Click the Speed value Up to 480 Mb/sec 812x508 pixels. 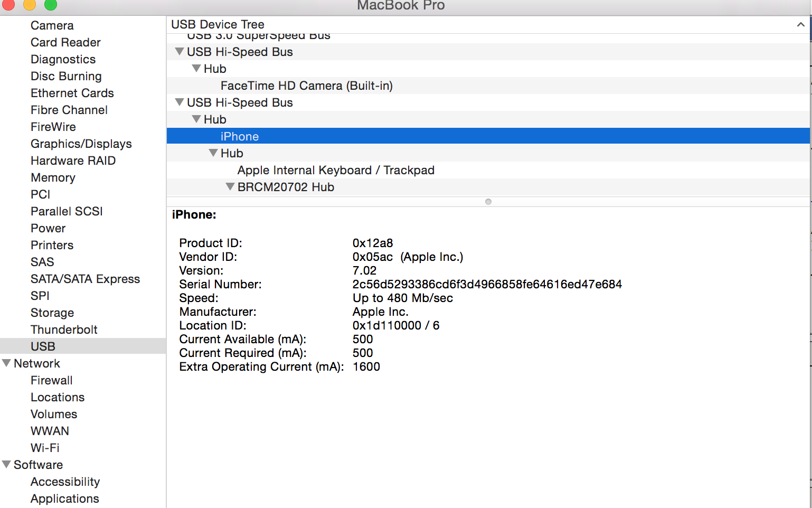(403, 298)
